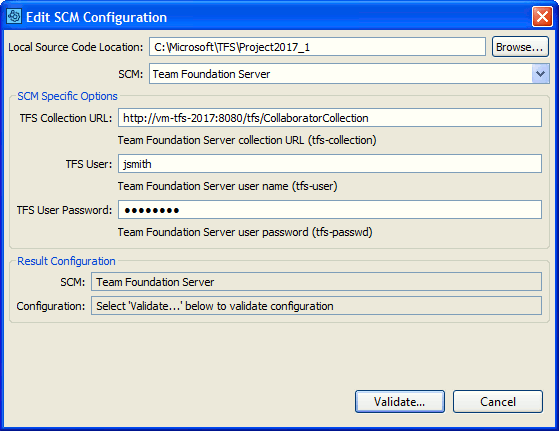Click the collection URL (tfs-collection) hint text
The height and width of the screenshot is (431, 559).
(x=247, y=140)
